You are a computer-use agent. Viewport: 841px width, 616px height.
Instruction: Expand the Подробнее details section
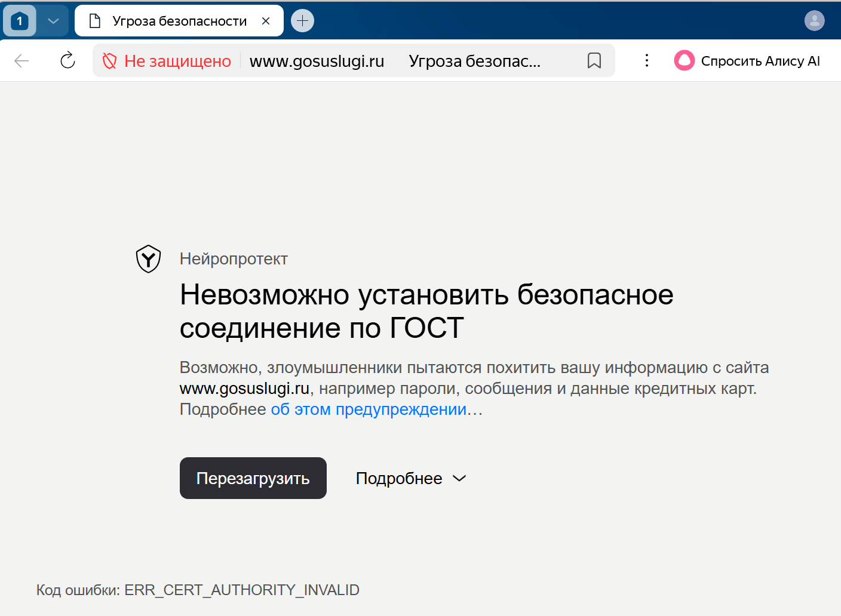411,478
